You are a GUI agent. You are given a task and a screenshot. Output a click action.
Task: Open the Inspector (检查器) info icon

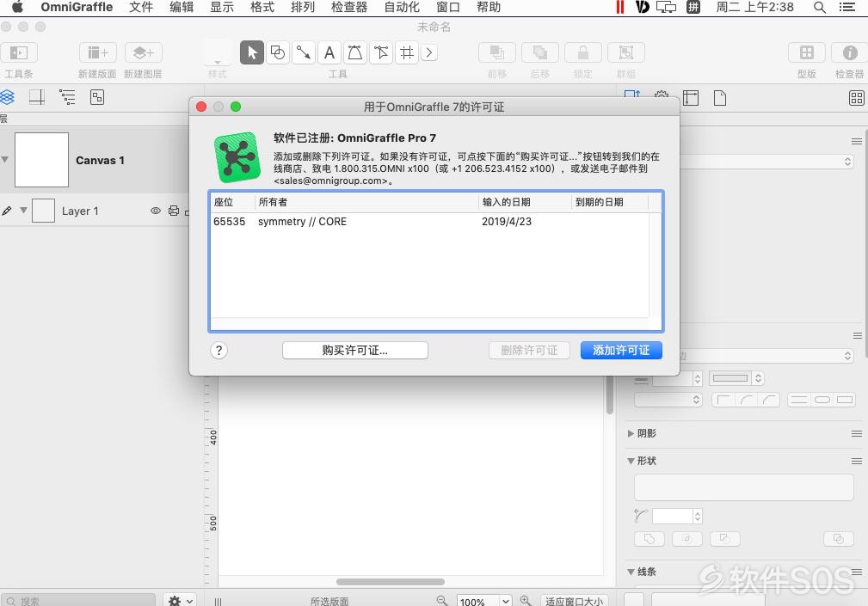[x=850, y=52]
